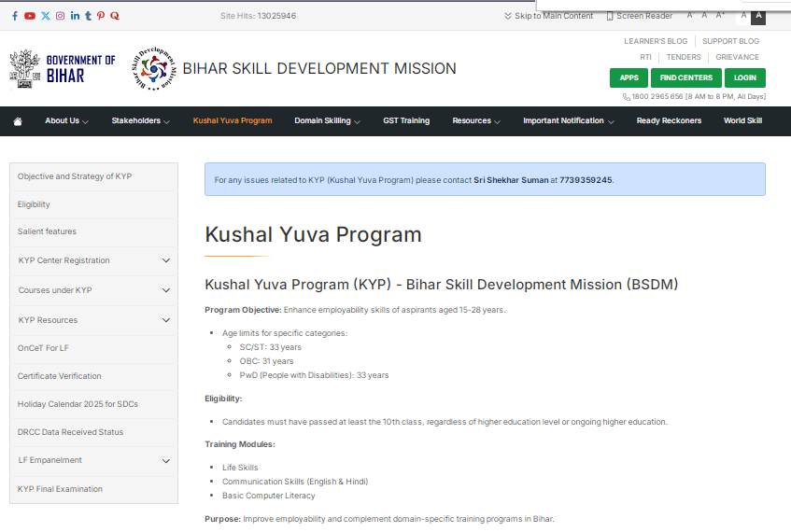Open Certificate Verification sidebar link
This screenshot has width=791, height=532.
(x=60, y=376)
